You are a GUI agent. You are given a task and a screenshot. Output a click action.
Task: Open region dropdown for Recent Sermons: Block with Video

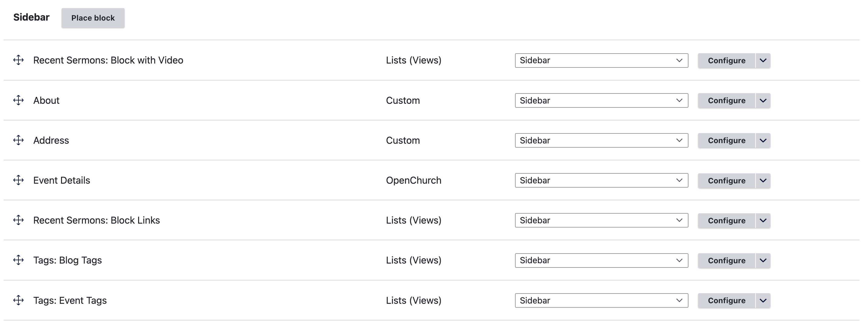pyautogui.click(x=601, y=61)
